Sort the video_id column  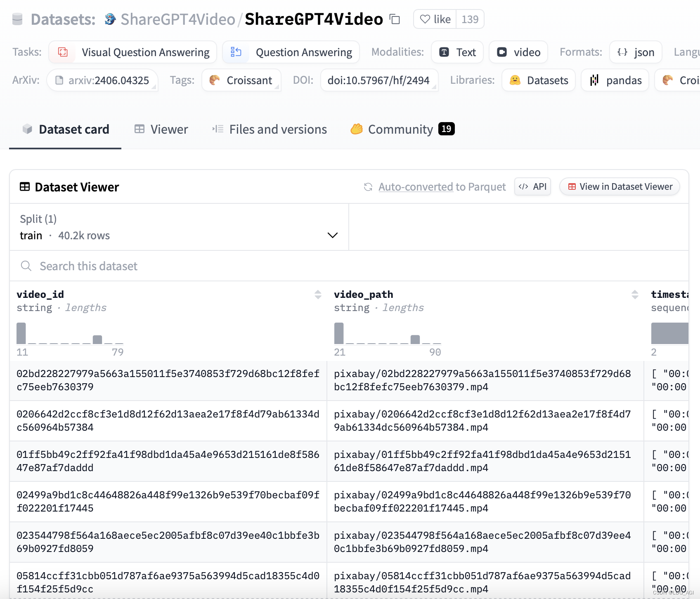point(318,295)
